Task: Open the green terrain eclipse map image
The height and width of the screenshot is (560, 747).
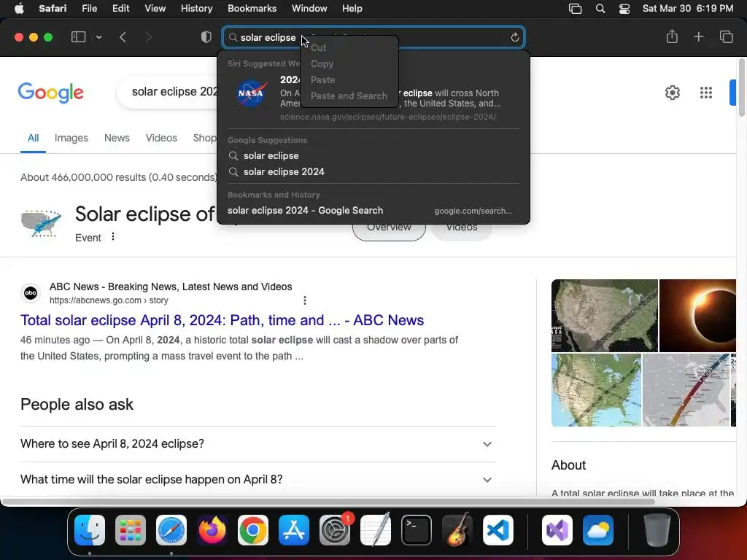Action: click(597, 390)
